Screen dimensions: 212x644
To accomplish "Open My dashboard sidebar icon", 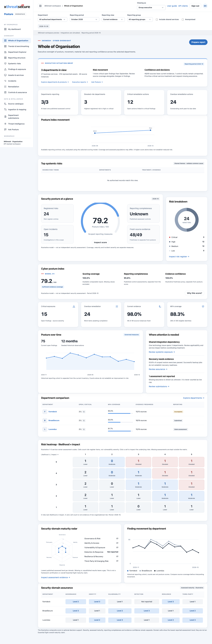I will point(5,29).
